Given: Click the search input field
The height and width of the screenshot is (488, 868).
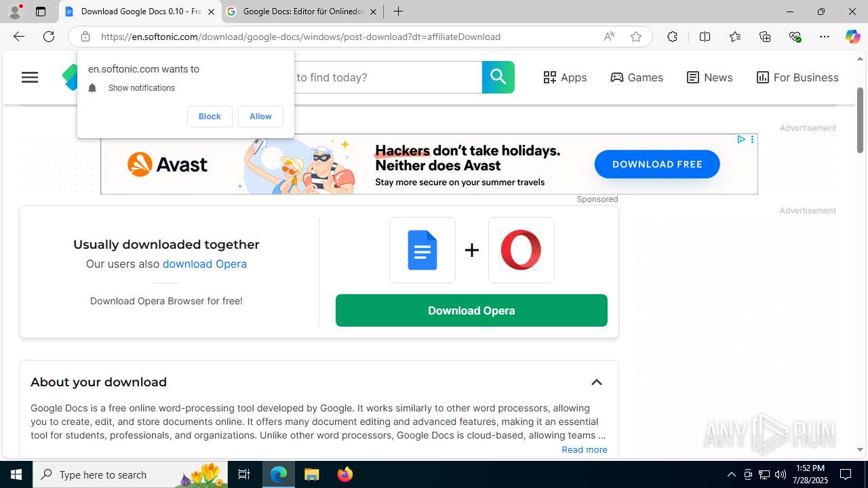Looking at the screenshot, I should (x=387, y=77).
